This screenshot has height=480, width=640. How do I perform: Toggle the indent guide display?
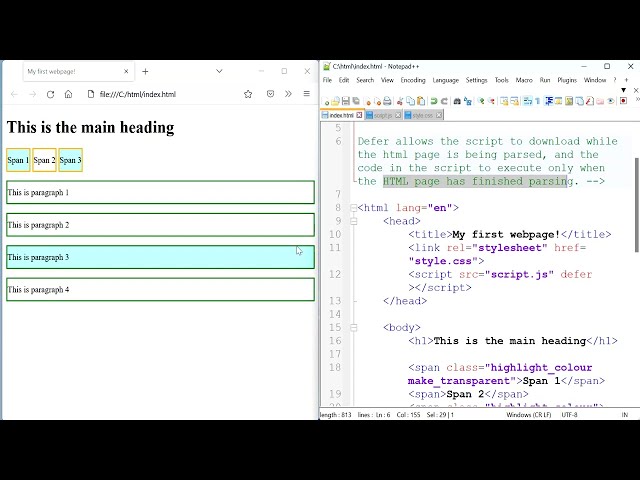tap(549, 101)
